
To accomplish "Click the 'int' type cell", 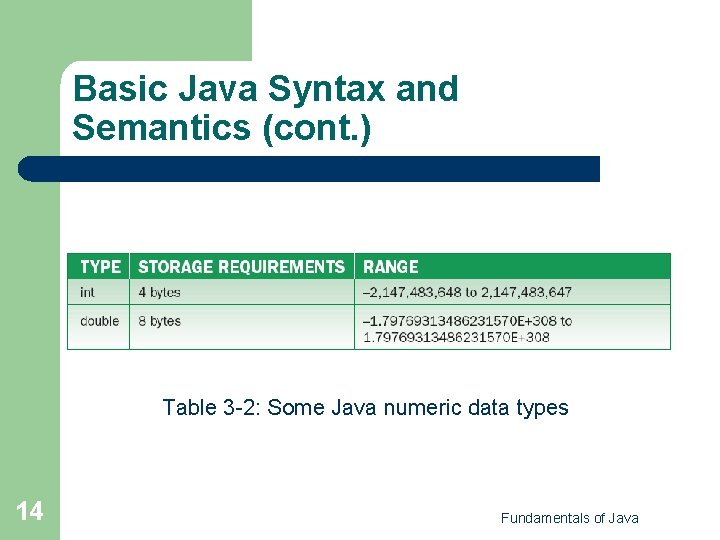I will (x=99, y=292).
